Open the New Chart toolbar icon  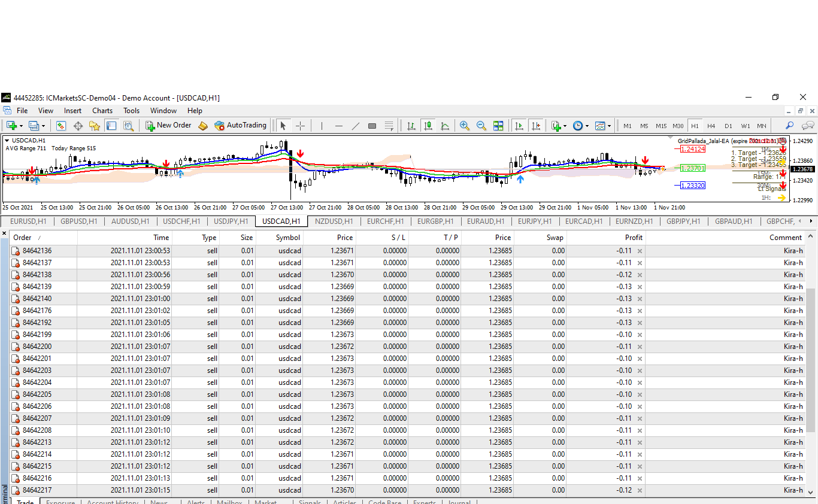11,126
